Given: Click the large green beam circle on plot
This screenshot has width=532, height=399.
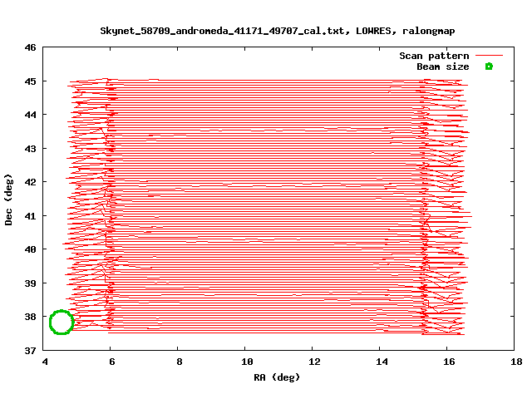Looking at the screenshot, I should [x=62, y=322].
